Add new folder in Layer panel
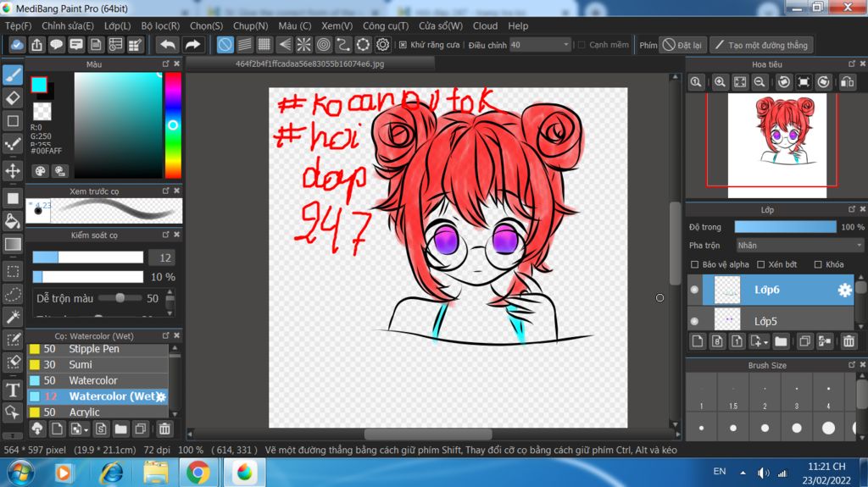868x487 pixels. tap(781, 341)
